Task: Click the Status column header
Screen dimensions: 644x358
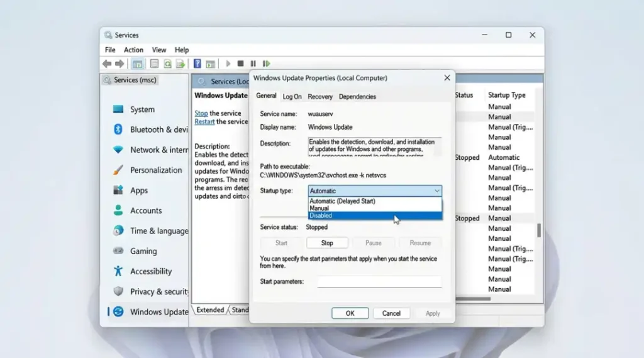Action: 464,95
